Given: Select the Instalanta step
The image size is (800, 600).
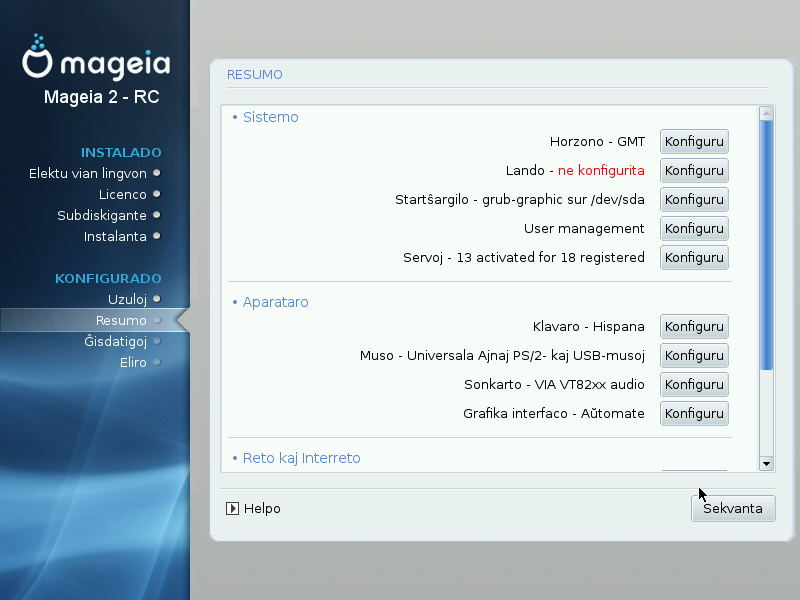Looking at the screenshot, I should coord(115,236).
